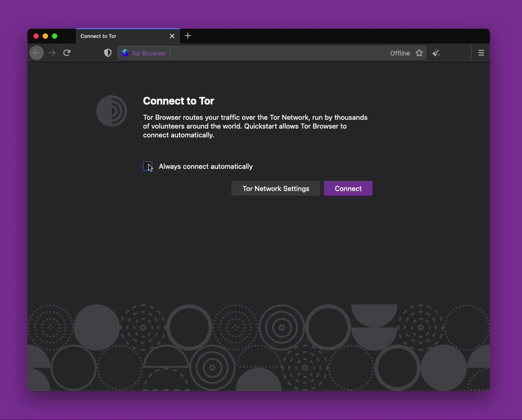Image resolution: width=522 pixels, height=420 pixels.
Task: Open the security level shield icon
Action: click(107, 53)
